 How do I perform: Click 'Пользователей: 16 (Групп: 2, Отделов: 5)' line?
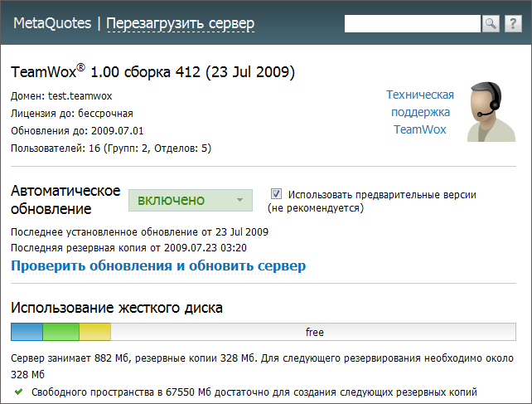click(x=111, y=148)
